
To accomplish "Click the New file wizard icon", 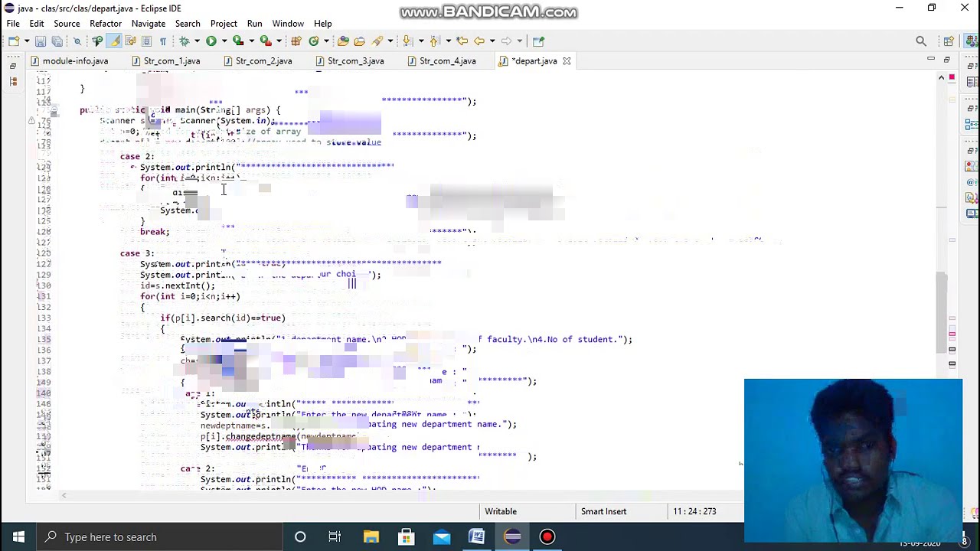I will pyautogui.click(x=14, y=41).
